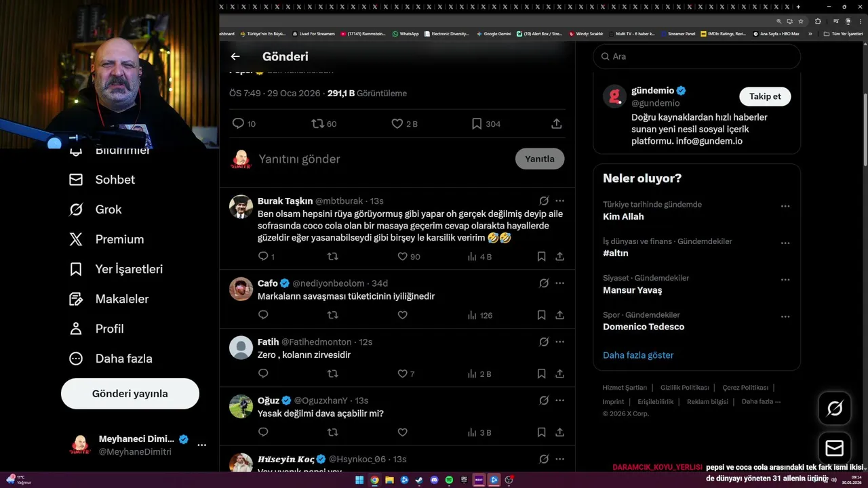This screenshot has height=488, width=868.
Task: Share Cafo's reply
Action: (x=560, y=315)
